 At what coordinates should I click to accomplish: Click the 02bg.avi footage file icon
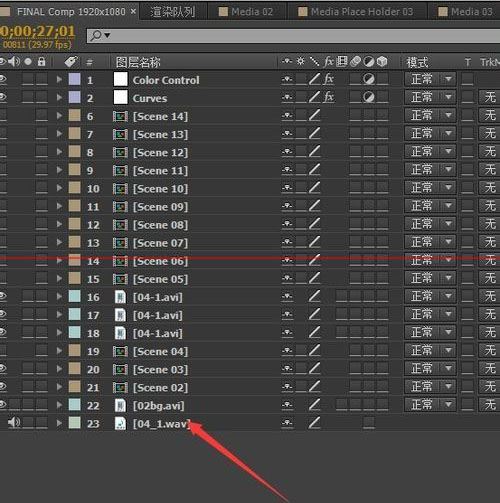tap(120, 405)
